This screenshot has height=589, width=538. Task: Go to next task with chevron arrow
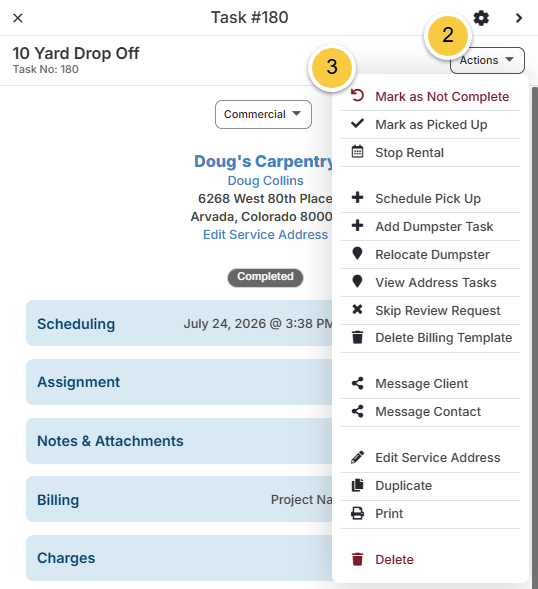pos(519,18)
